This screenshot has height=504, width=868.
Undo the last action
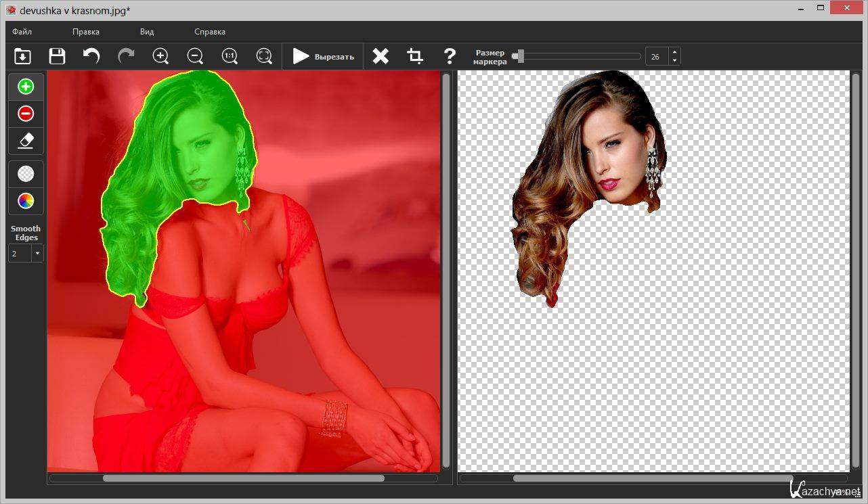click(91, 56)
